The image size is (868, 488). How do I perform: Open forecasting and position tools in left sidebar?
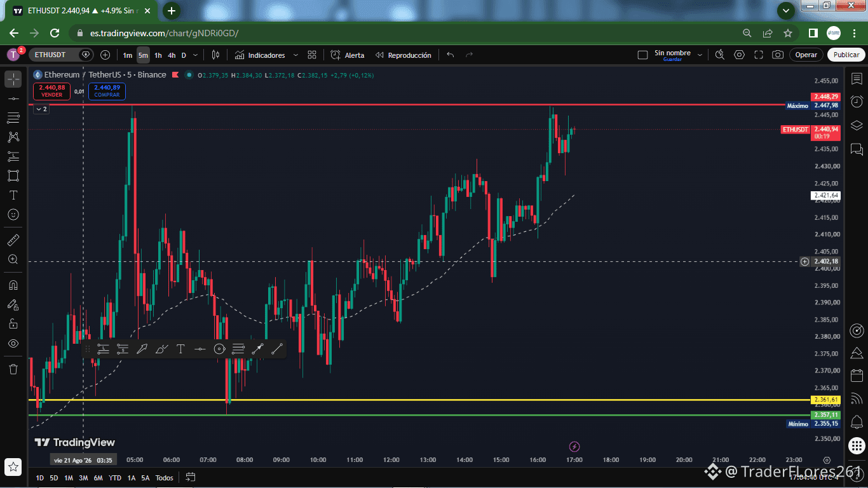[13, 156]
